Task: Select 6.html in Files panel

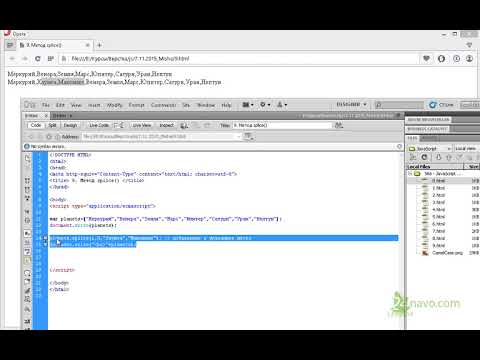Action: click(438, 224)
